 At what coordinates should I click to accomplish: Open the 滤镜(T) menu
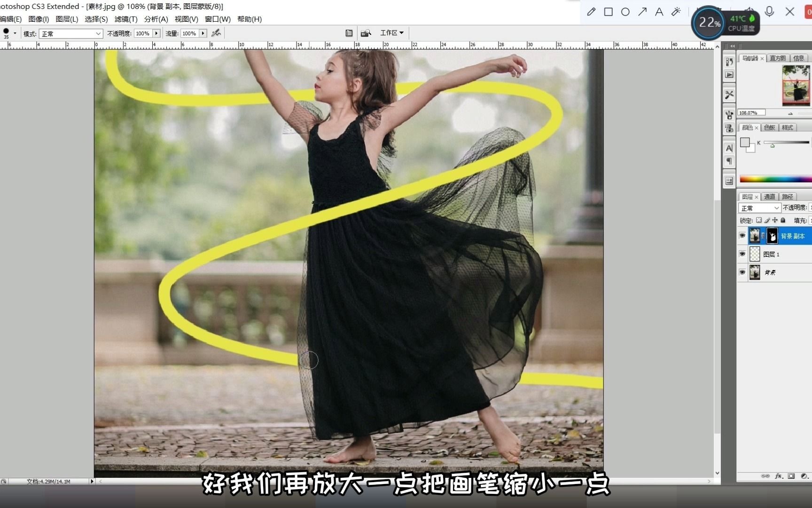click(x=126, y=19)
